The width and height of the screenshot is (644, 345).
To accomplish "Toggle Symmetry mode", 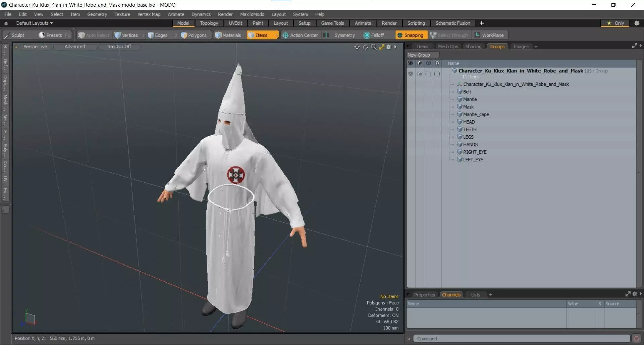I will 340,35.
